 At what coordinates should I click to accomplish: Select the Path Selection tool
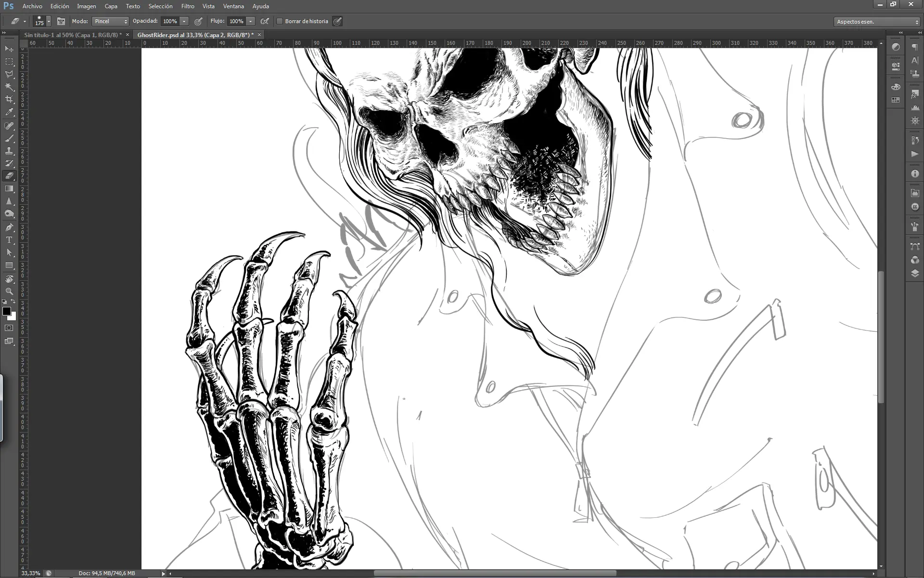coord(9,252)
